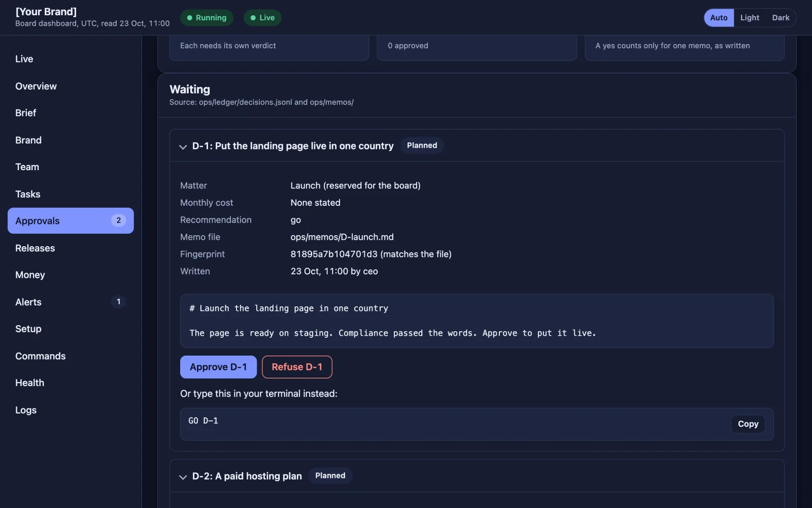Click the green Live status pill
This screenshot has width=812, height=508.
(x=262, y=18)
